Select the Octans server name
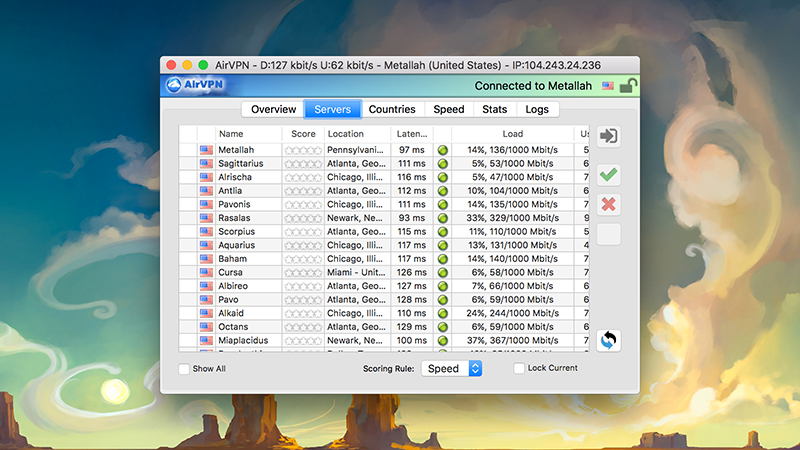 tap(233, 327)
